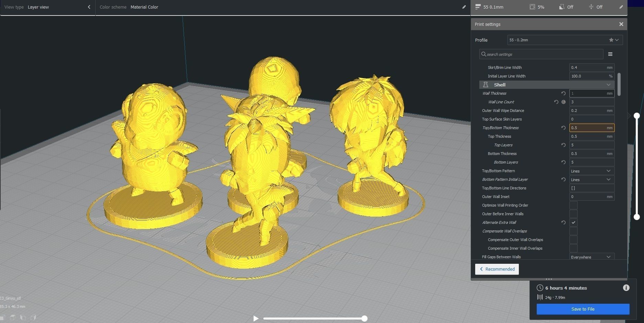Enable Optimize Wall Printing Order

(x=573, y=205)
